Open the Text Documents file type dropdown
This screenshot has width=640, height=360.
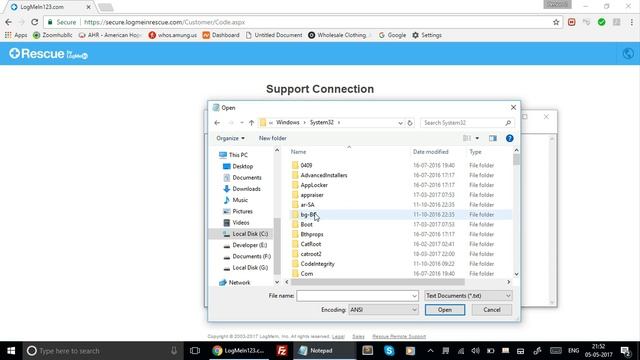point(468,296)
